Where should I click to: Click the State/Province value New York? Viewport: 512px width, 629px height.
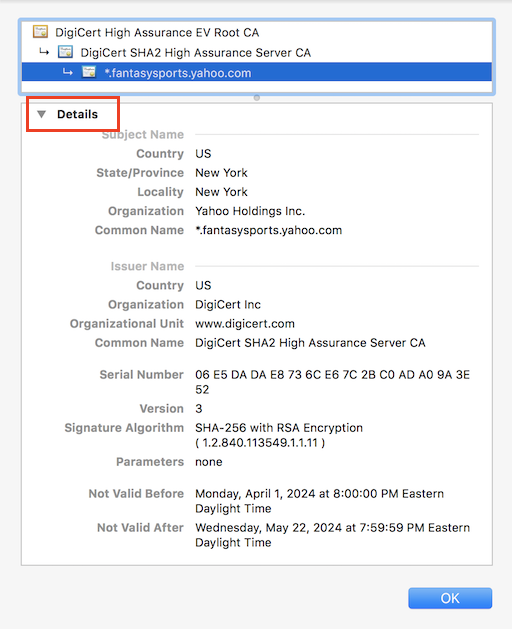pos(221,173)
